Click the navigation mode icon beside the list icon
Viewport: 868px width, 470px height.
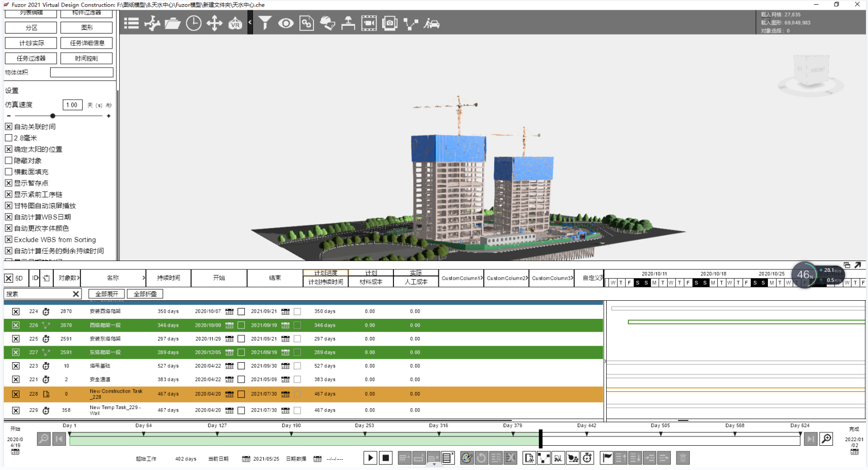coord(152,23)
